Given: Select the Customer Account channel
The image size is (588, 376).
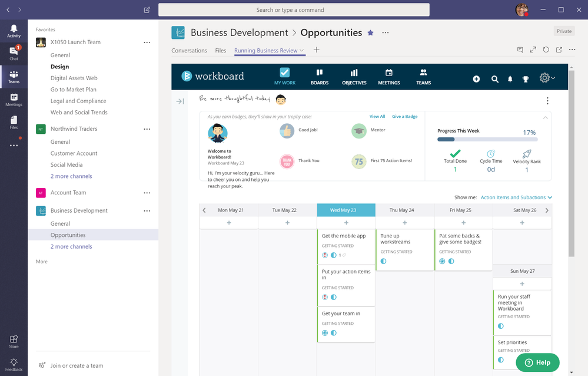Looking at the screenshot, I should (x=74, y=153).
